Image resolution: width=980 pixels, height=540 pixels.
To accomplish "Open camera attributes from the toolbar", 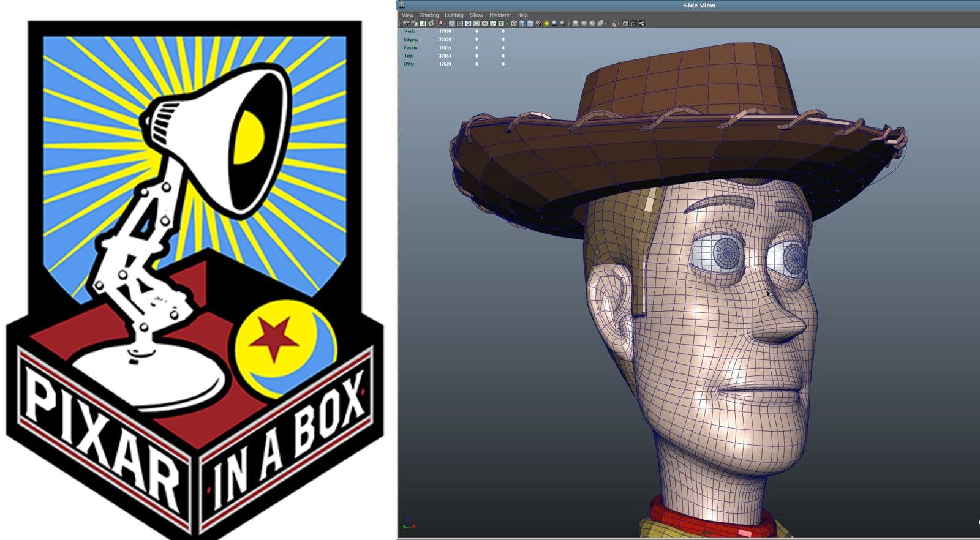I will [x=414, y=23].
